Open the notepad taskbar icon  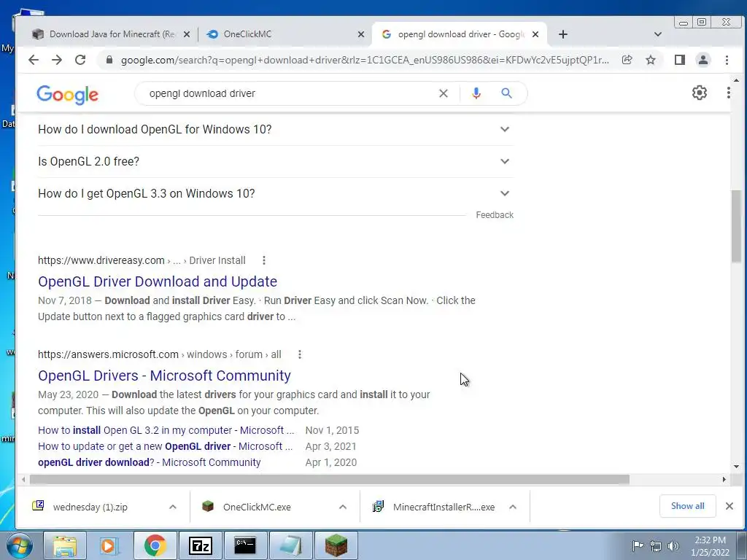click(x=290, y=545)
